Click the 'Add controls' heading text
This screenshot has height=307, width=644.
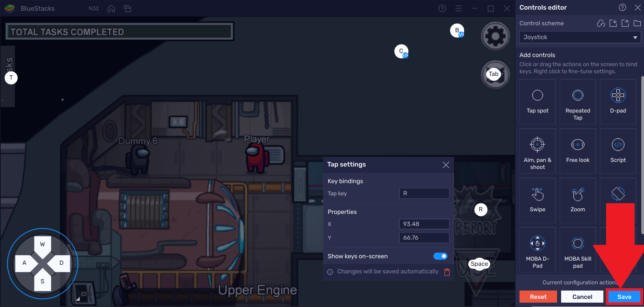click(537, 55)
